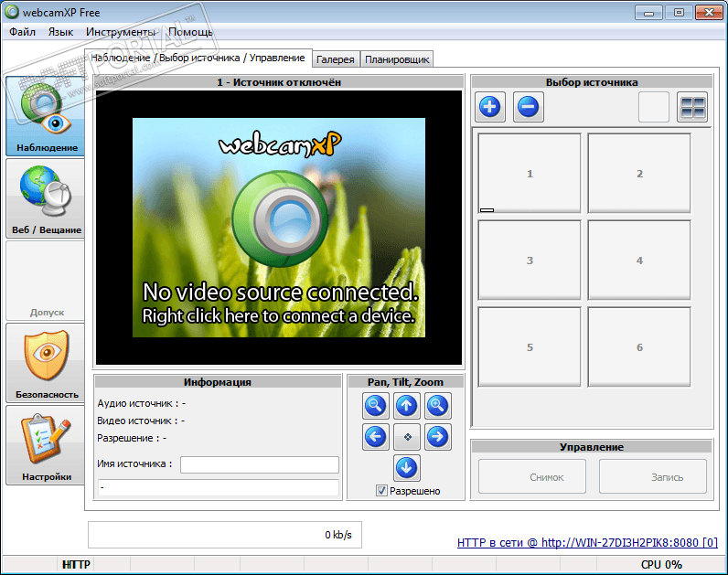
Task: Click the webcamXP title bar icon
Action: 12,12
